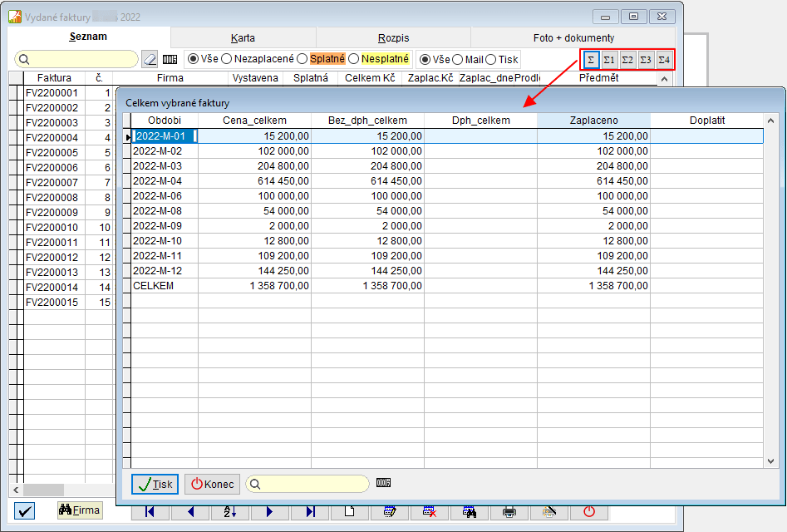The width and height of the screenshot is (787, 532).
Task: Click the Σ4 summary button
Action: [663, 60]
